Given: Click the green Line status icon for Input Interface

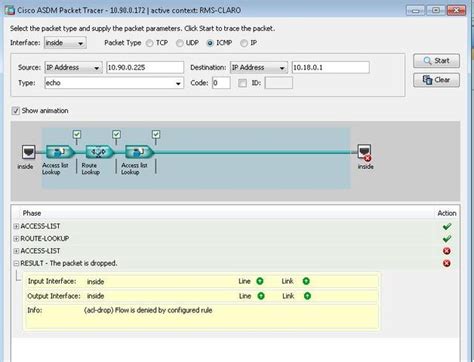Looking at the screenshot, I should [x=260, y=281].
